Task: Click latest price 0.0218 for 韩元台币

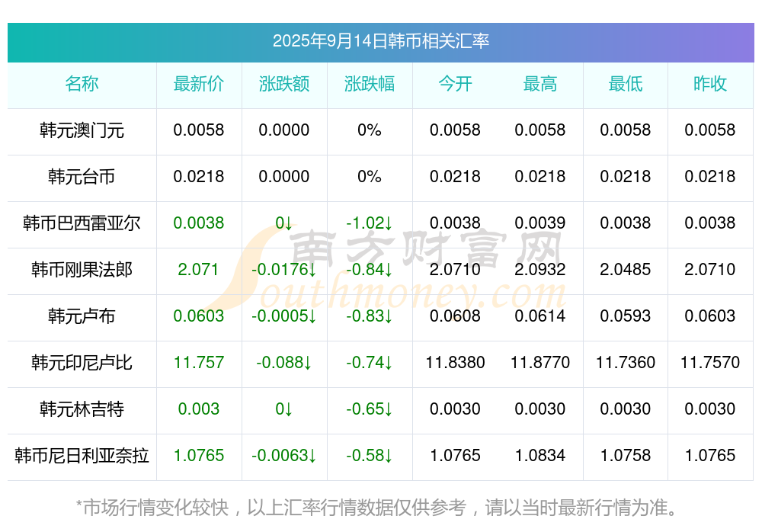Action: coord(199,177)
